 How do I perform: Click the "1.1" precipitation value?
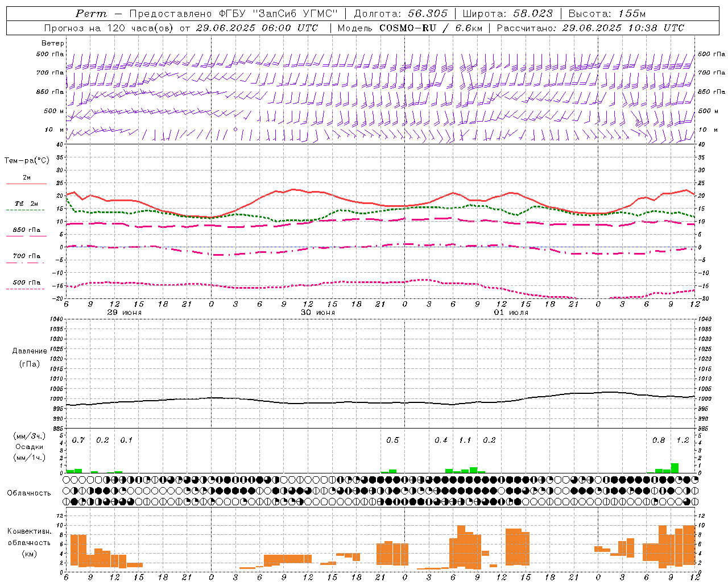(465, 440)
